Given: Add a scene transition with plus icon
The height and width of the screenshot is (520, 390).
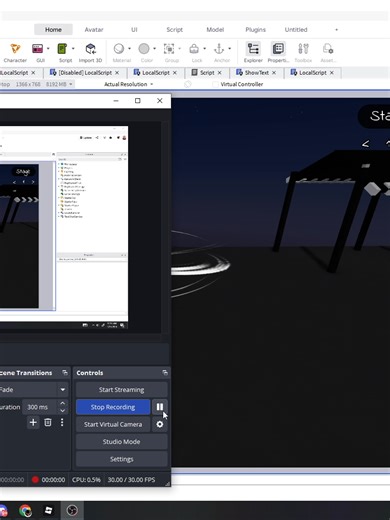Looking at the screenshot, I should tap(33, 423).
